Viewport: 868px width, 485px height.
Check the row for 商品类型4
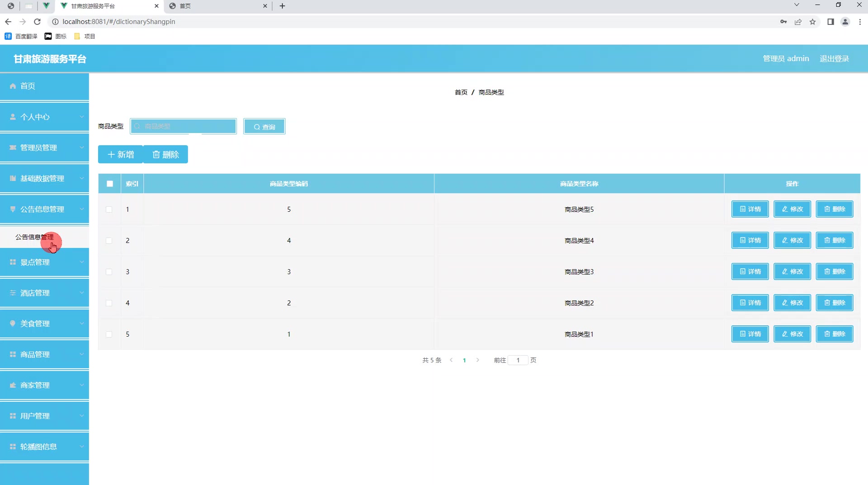109,241
